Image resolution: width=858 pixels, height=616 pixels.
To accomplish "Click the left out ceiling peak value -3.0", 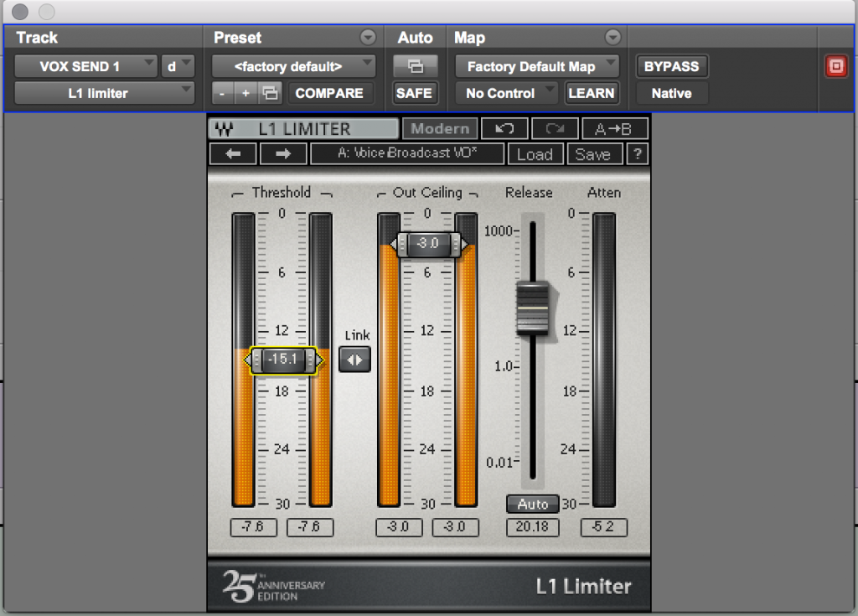I will (399, 527).
